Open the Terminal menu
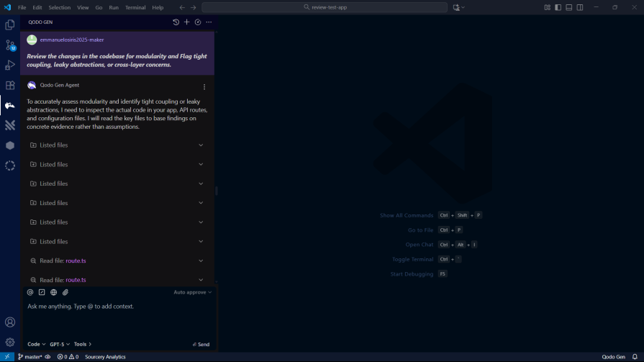 coord(135,7)
